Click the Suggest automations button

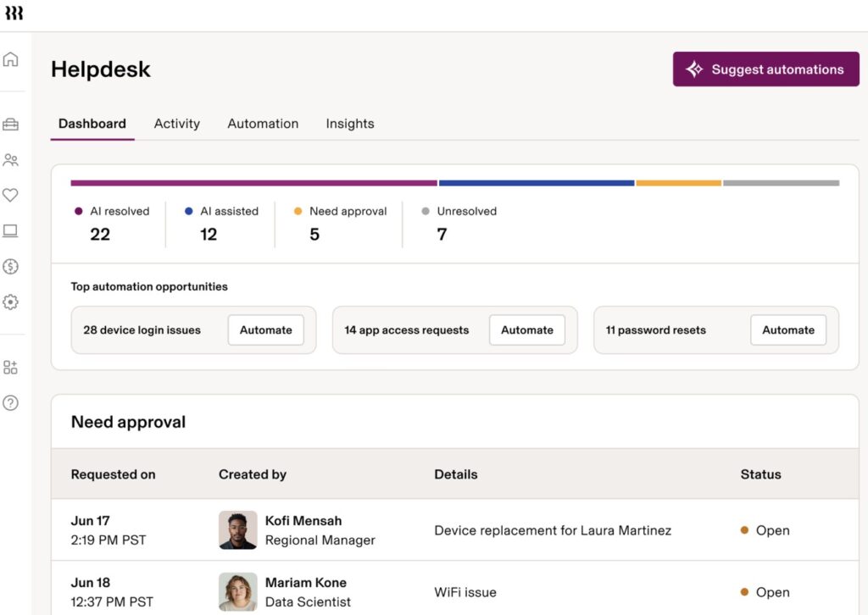(766, 69)
